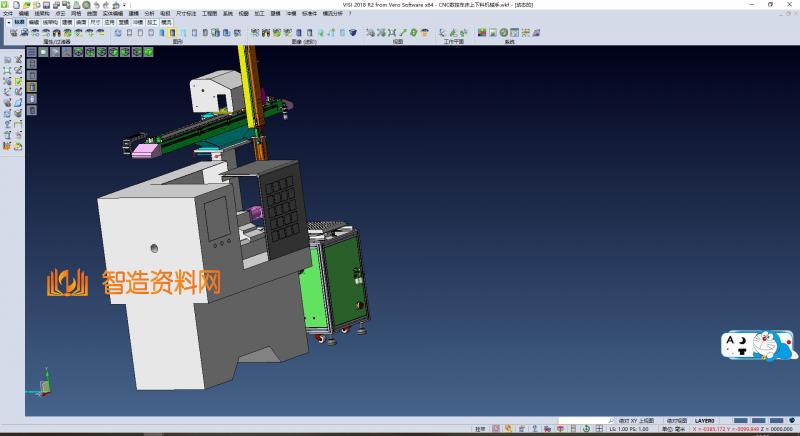Image resolution: width=800 pixels, height=436 pixels.
Task: Click the color palette icon in 系统 group
Action: click(x=481, y=33)
